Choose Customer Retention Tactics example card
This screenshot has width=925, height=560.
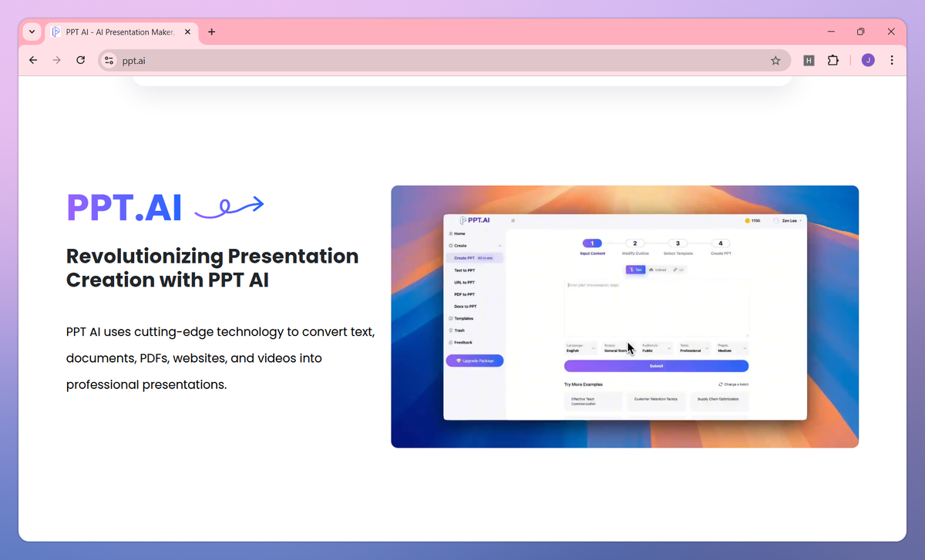[x=656, y=401]
